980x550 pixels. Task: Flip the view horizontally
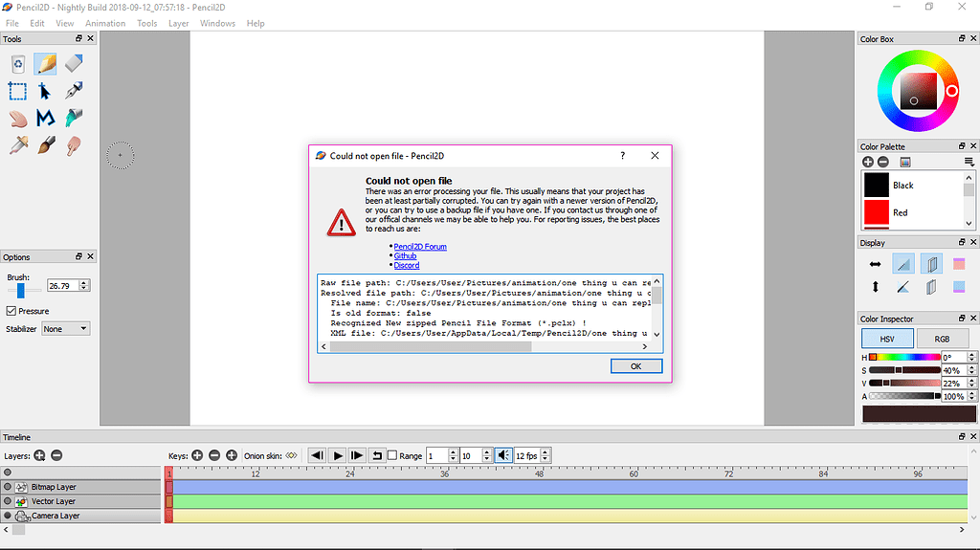[x=875, y=264]
